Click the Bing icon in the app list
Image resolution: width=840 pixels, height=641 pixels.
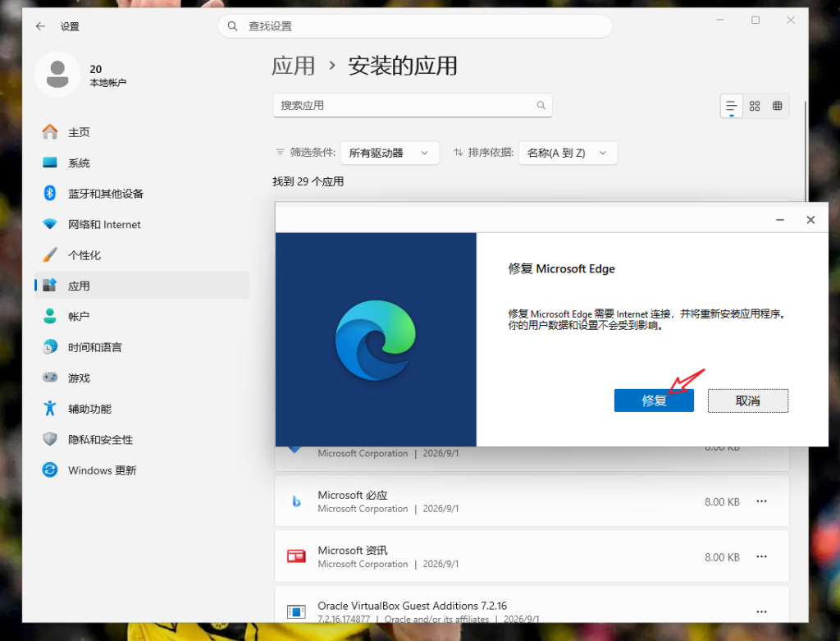tap(295, 501)
